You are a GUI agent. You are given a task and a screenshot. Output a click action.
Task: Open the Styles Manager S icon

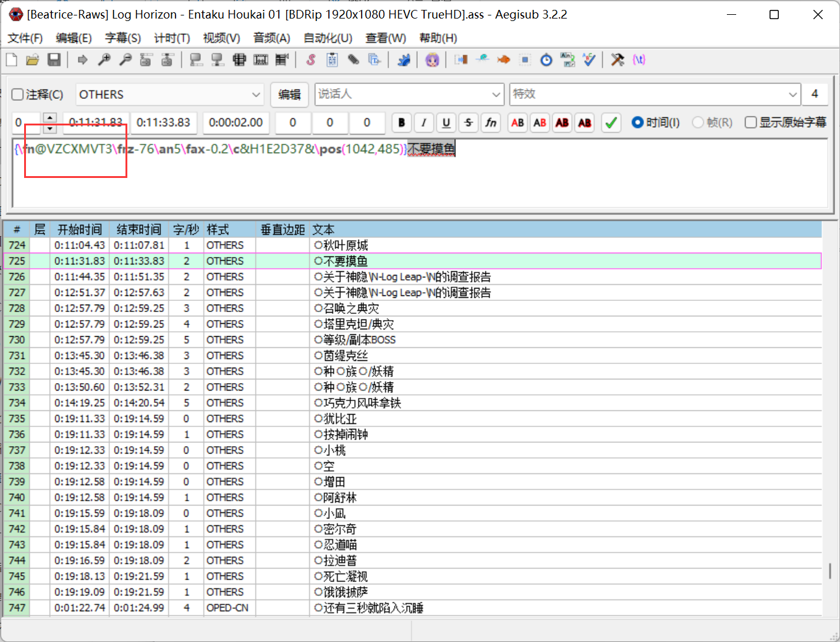[x=311, y=60]
